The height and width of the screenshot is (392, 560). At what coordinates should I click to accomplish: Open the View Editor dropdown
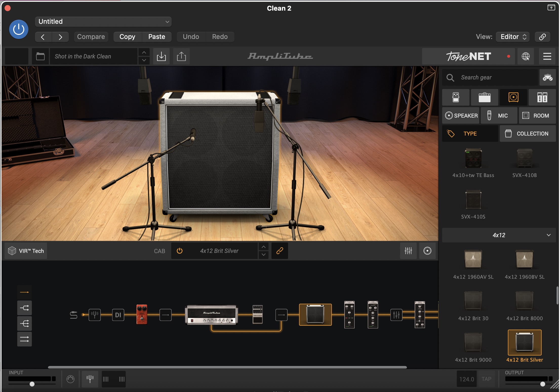513,37
